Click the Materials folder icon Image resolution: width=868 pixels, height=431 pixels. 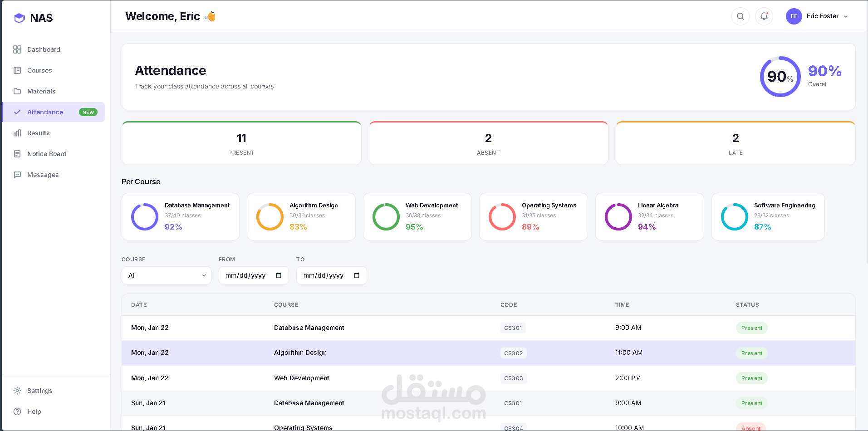17,91
